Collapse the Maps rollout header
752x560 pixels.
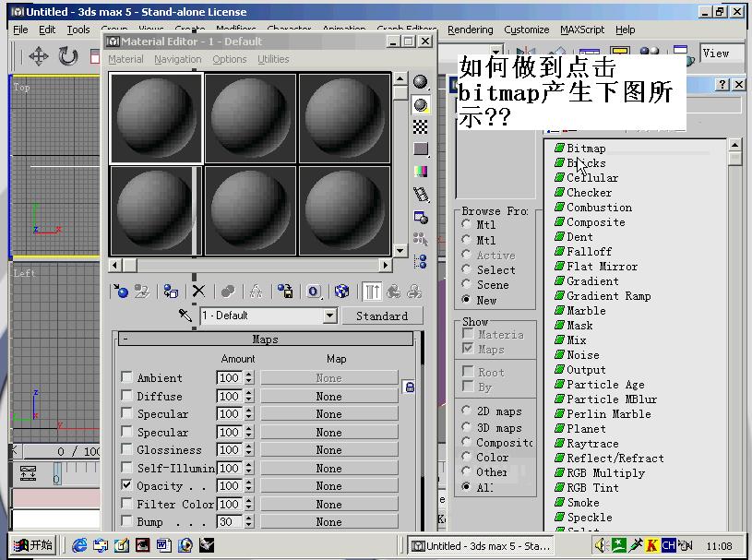(x=265, y=339)
